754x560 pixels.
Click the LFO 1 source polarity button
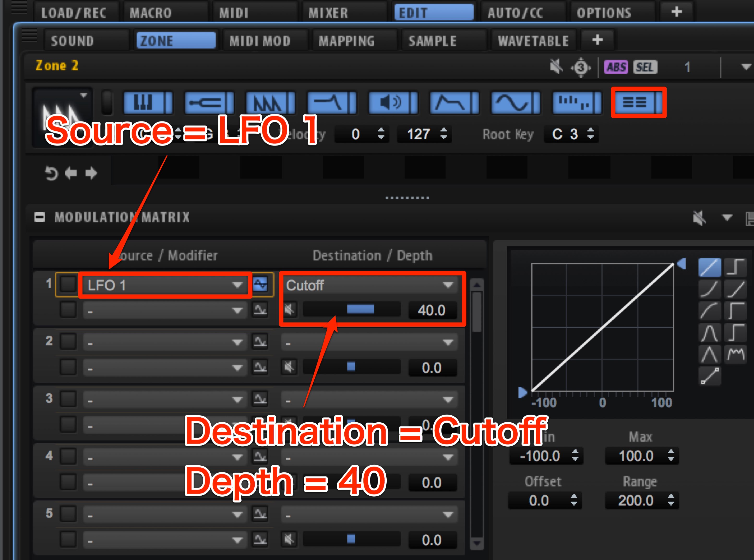(260, 284)
